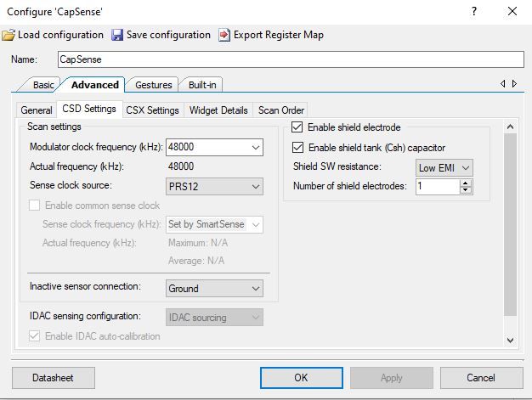Click the Average: N/A text
This screenshot has width=532, height=400.
[x=196, y=261]
